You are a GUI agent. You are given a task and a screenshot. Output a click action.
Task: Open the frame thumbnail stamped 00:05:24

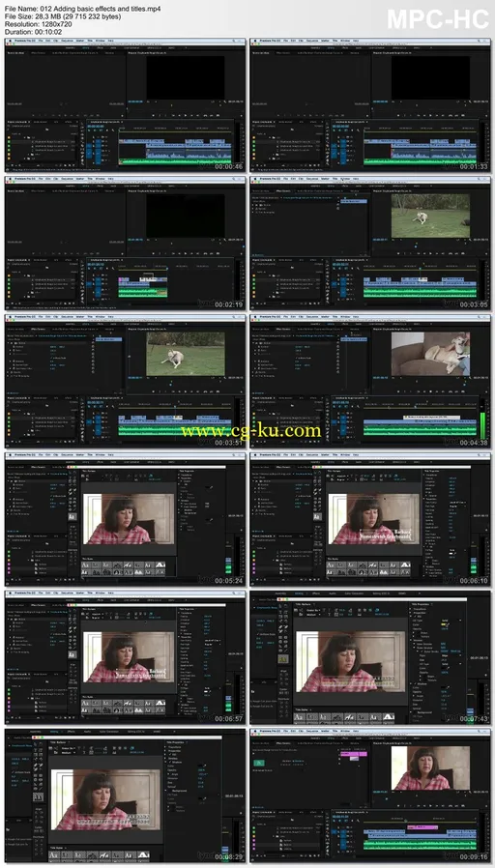pyautogui.click(x=125, y=519)
